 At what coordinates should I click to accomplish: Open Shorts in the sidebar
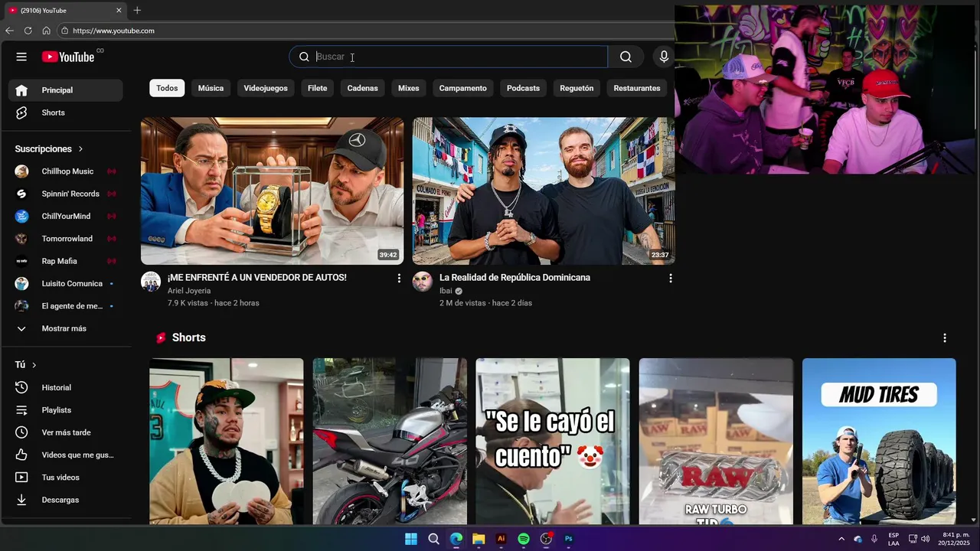click(x=65, y=112)
